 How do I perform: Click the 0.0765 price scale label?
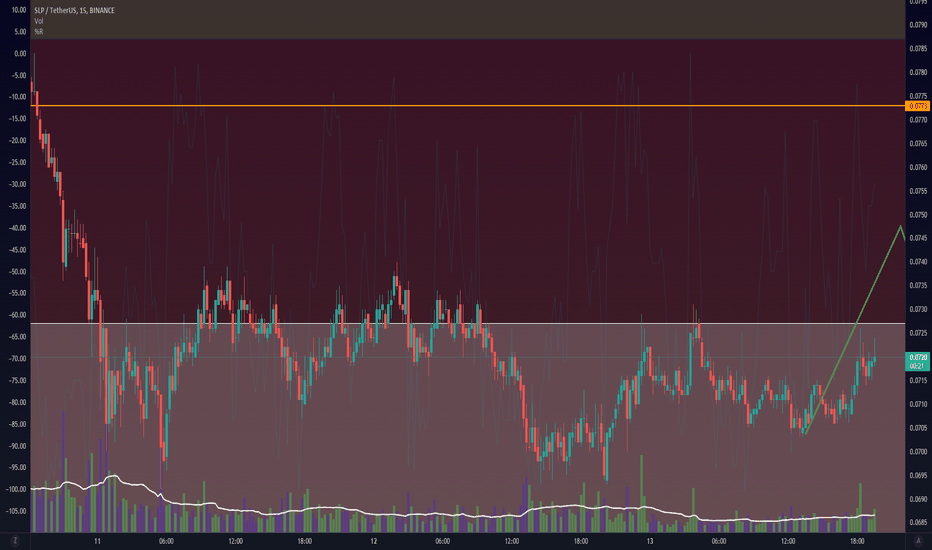[918, 143]
